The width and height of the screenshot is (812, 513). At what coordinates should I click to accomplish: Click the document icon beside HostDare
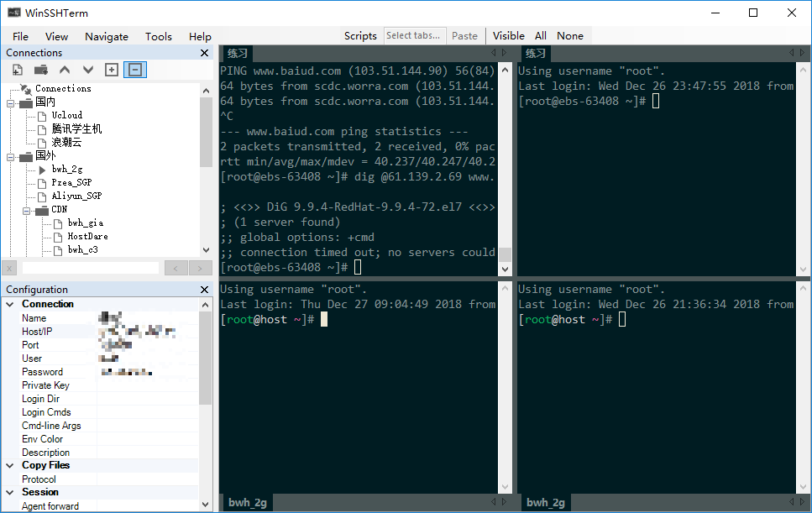[59, 237]
